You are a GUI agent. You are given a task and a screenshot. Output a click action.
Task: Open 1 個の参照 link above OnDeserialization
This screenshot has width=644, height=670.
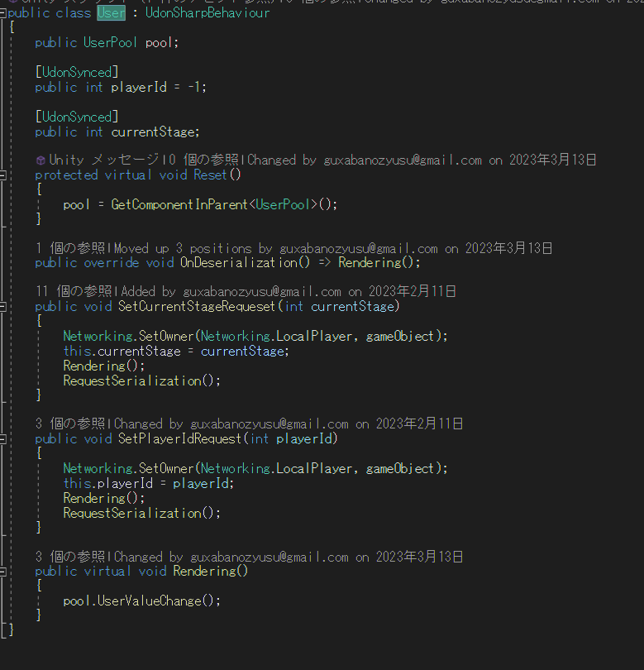70,248
